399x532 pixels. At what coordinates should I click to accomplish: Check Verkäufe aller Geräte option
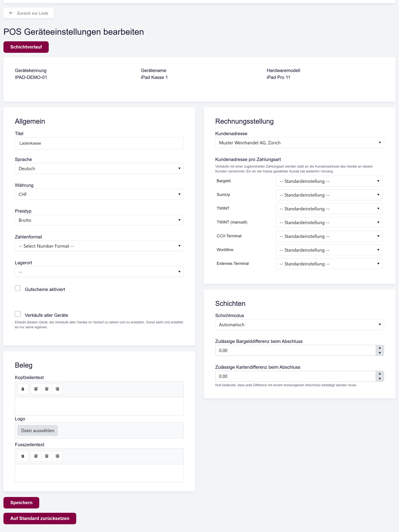pos(18,314)
